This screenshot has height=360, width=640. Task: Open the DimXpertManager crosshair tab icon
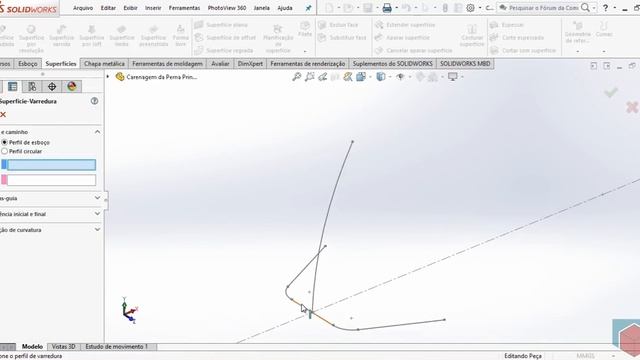point(52,86)
